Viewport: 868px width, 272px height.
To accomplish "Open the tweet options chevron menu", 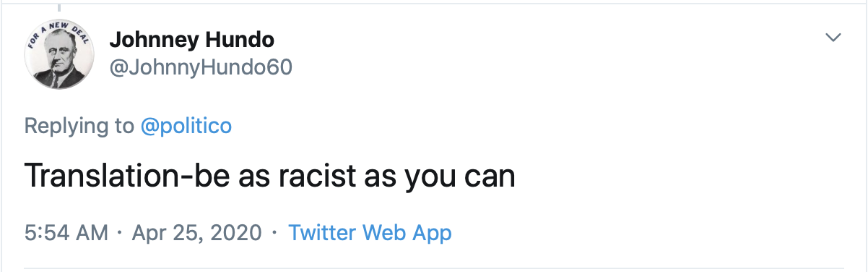I will click(x=834, y=38).
